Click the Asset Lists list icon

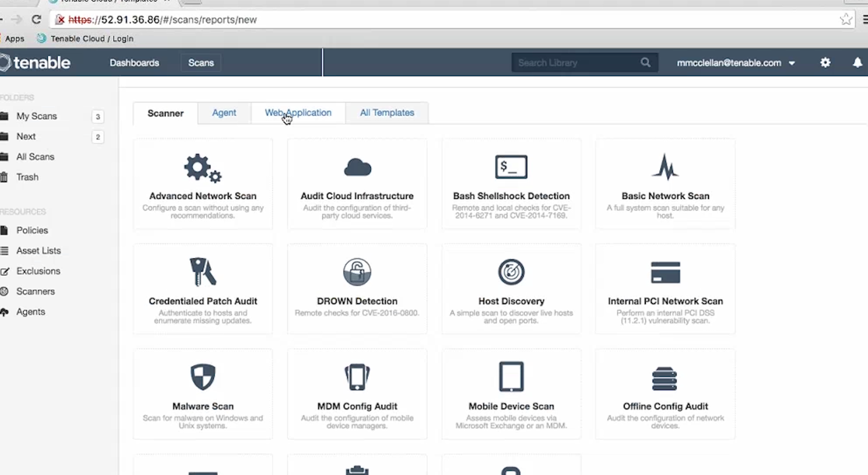coord(4,251)
